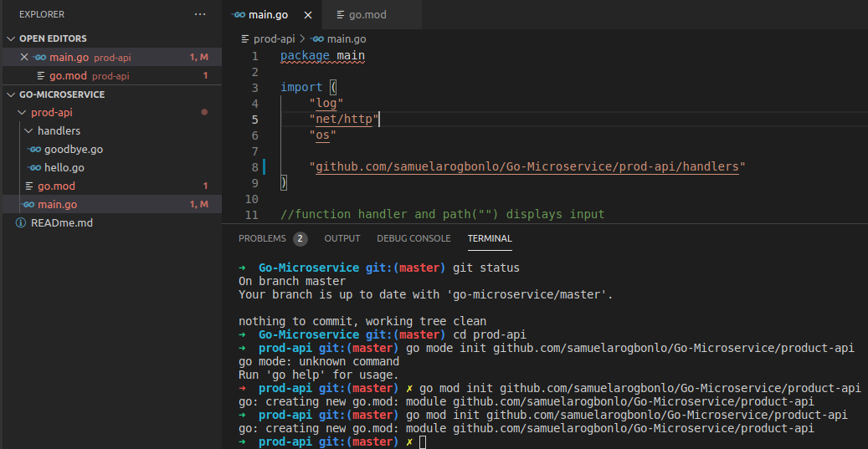
Task: Click the terminal input cursor line
Action: [423, 441]
